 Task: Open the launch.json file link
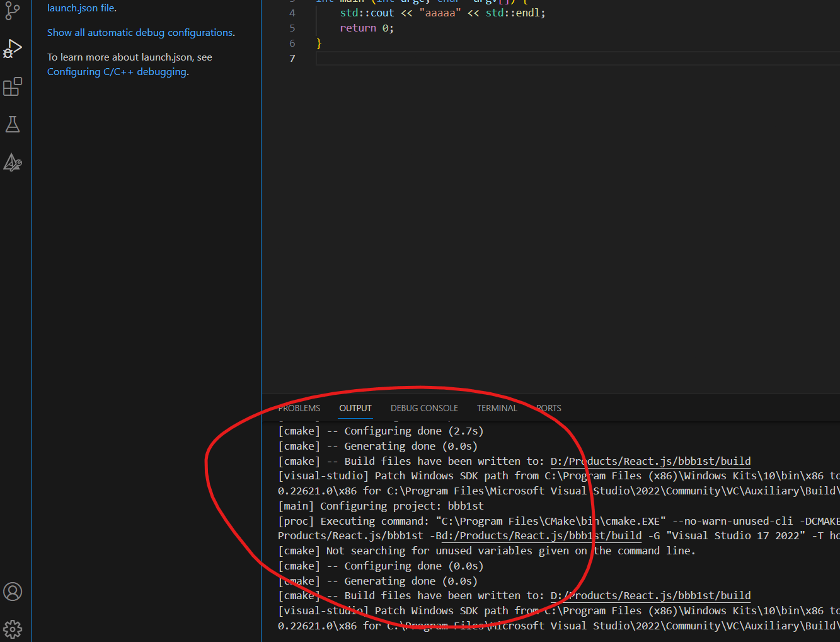(x=81, y=8)
